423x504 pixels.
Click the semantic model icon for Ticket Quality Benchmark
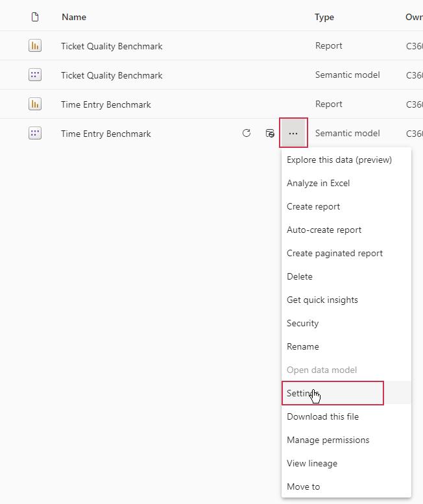[35, 75]
